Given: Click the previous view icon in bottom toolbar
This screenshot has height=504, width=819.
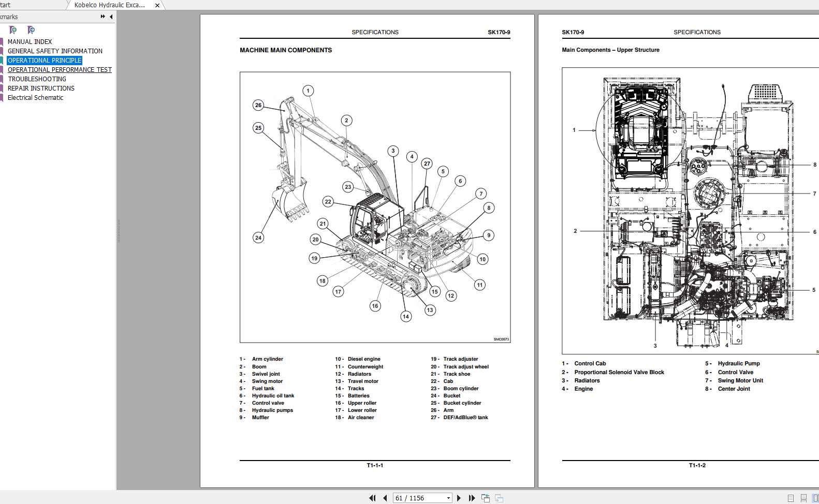Looking at the screenshot, I should pos(486,498).
